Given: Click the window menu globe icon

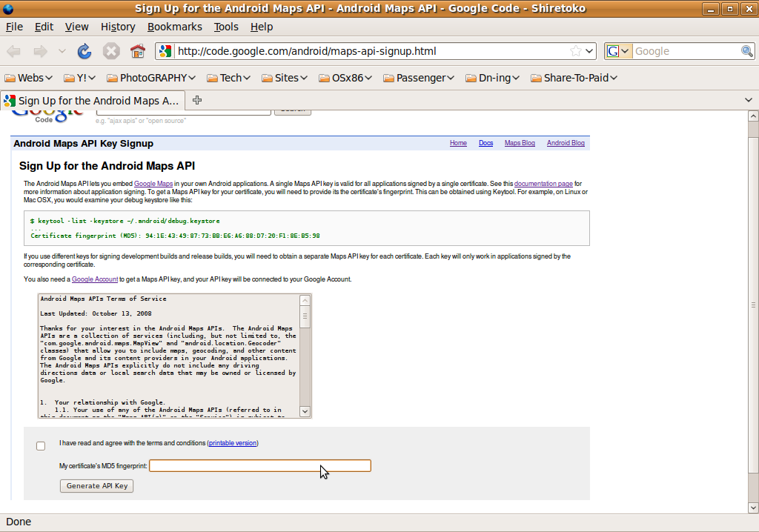Looking at the screenshot, I should pyautogui.click(x=8, y=8).
